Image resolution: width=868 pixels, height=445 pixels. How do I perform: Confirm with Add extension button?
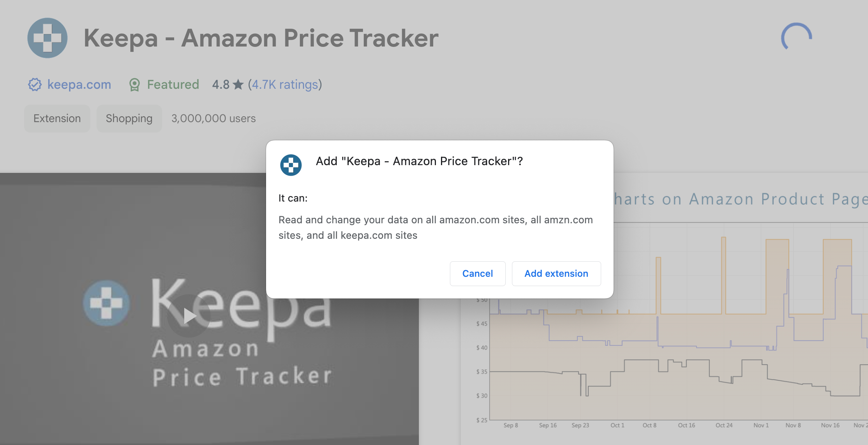tap(556, 274)
